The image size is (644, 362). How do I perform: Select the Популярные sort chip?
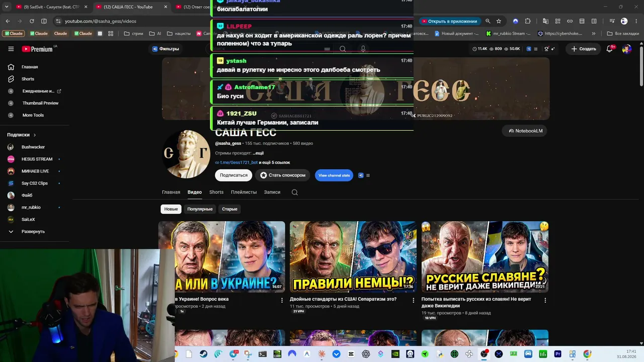click(x=200, y=209)
